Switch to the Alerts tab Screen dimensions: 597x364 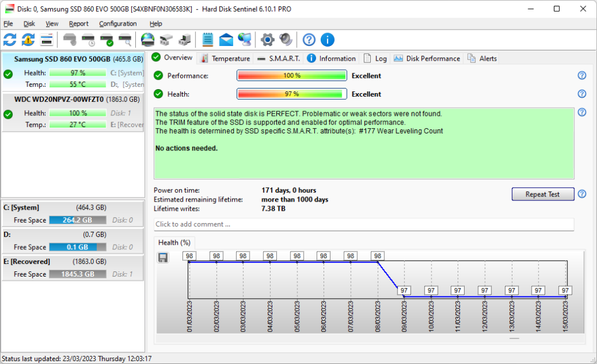coord(482,59)
